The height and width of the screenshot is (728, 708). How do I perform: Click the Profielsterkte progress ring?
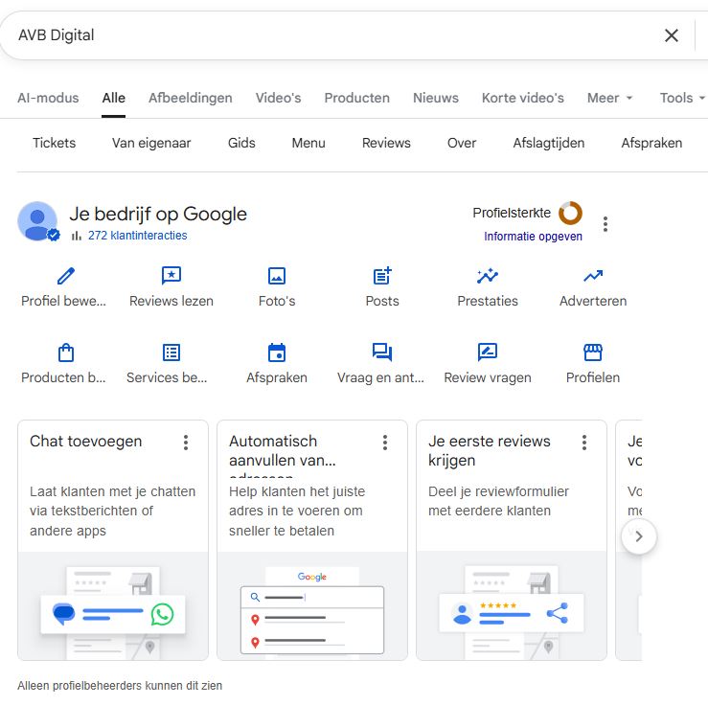pos(570,213)
